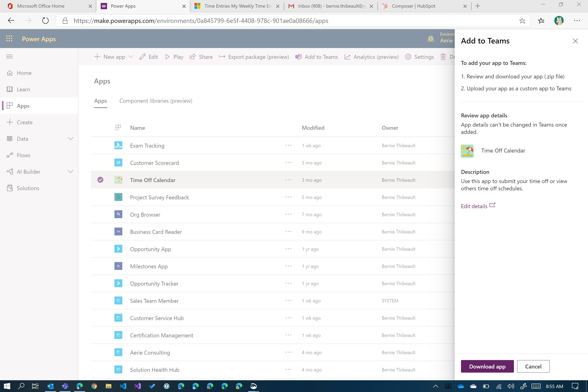This screenshot has width=588, height=392.
Task: Go to Solutions in left navigation
Action: pos(28,188)
